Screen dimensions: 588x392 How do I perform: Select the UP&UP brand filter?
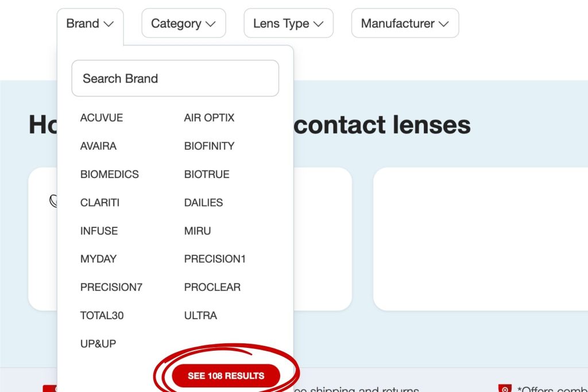[97, 343]
